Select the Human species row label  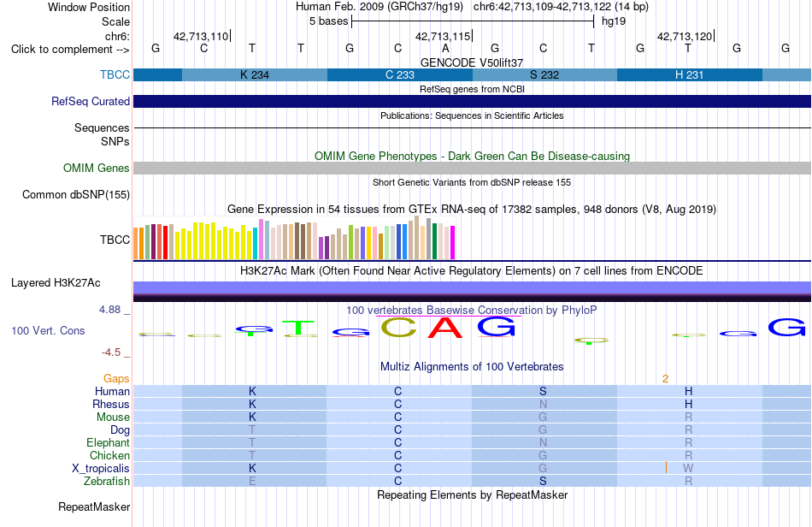[112, 391]
